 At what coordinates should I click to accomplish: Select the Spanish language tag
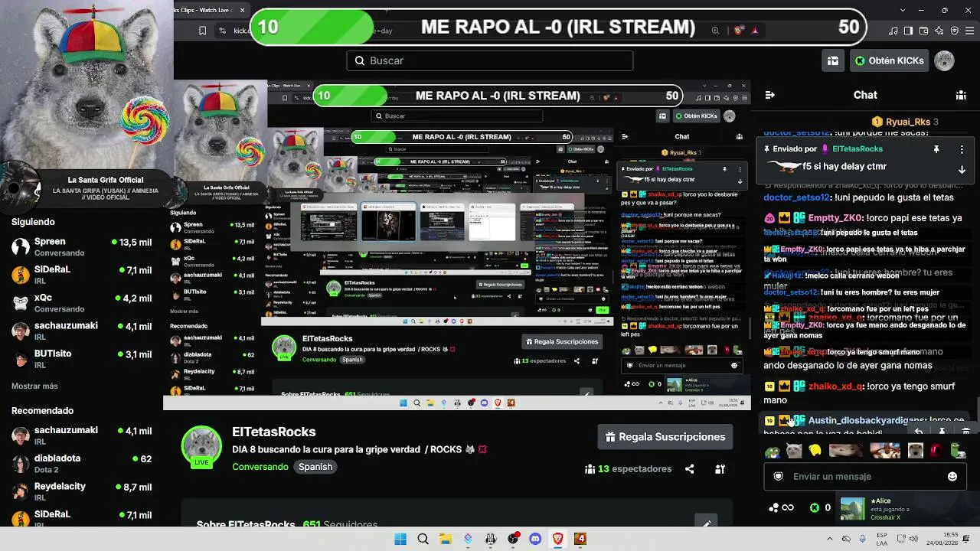(x=315, y=467)
